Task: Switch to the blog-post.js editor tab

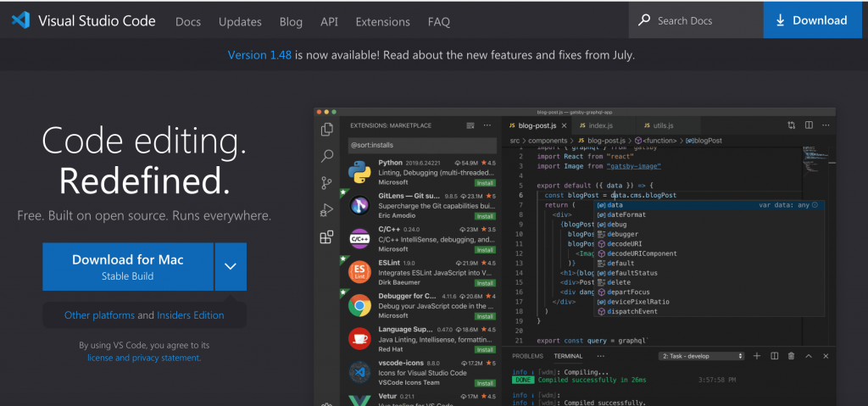Action: click(537, 125)
